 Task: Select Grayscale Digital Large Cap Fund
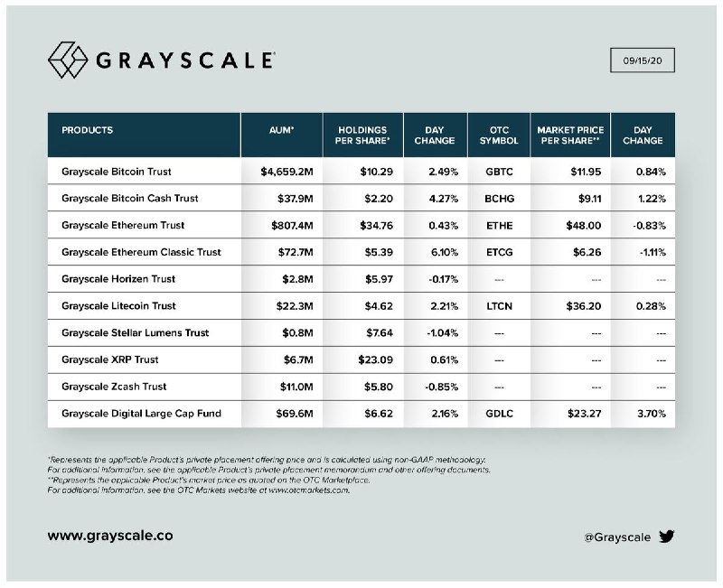coord(140,414)
